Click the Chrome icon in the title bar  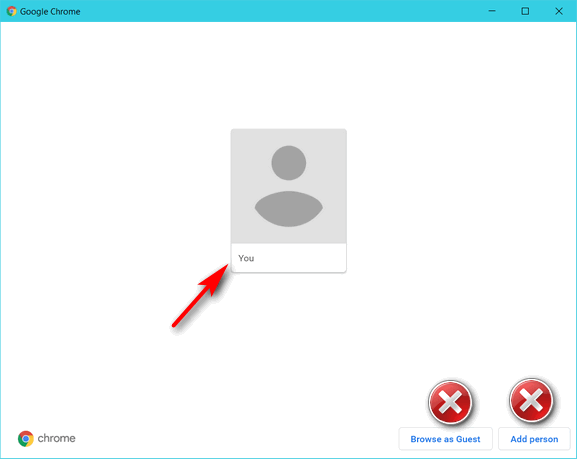[11, 11]
